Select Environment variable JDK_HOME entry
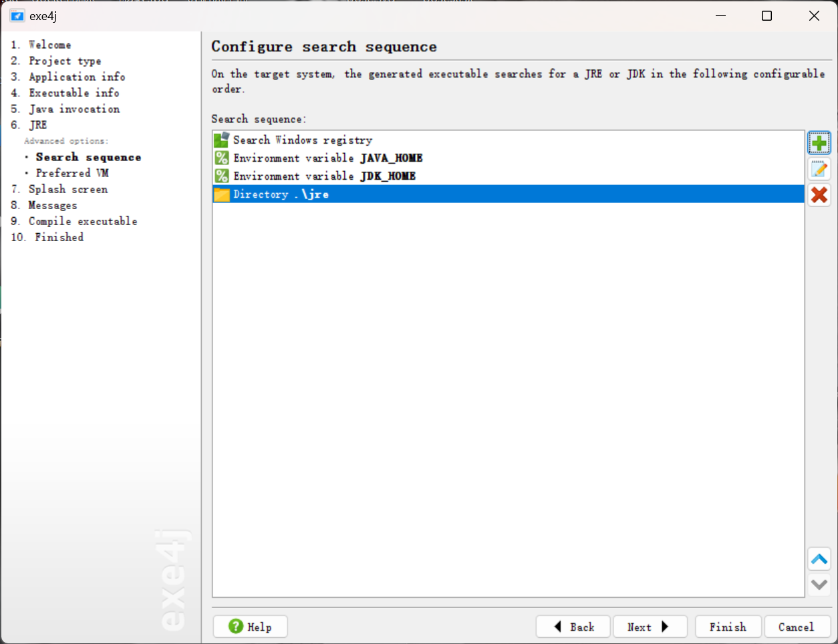This screenshot has width=838, height=644. (324, 176)
